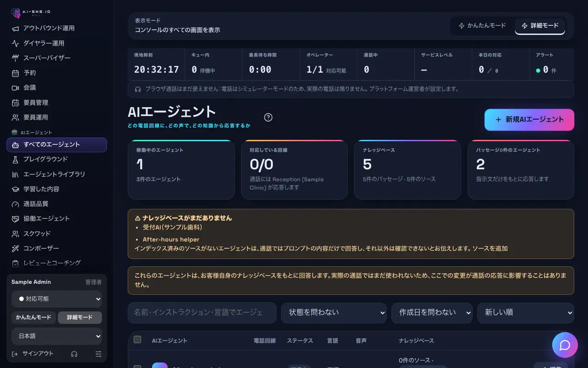Image resolution: width=588 pixels, height=368 pixels.
Task: Toggle 詳細モード in sidebar user panel
Action: click(80, 317)
